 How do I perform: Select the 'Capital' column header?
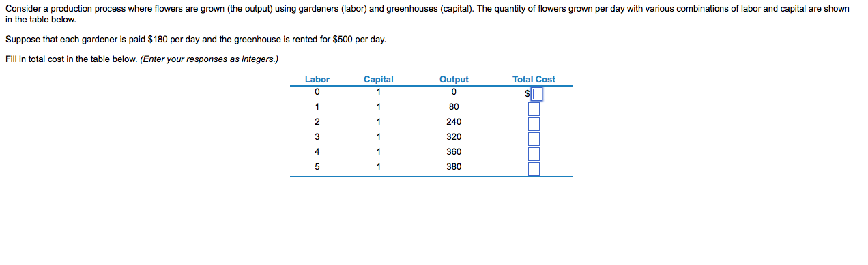click(379, 80)
